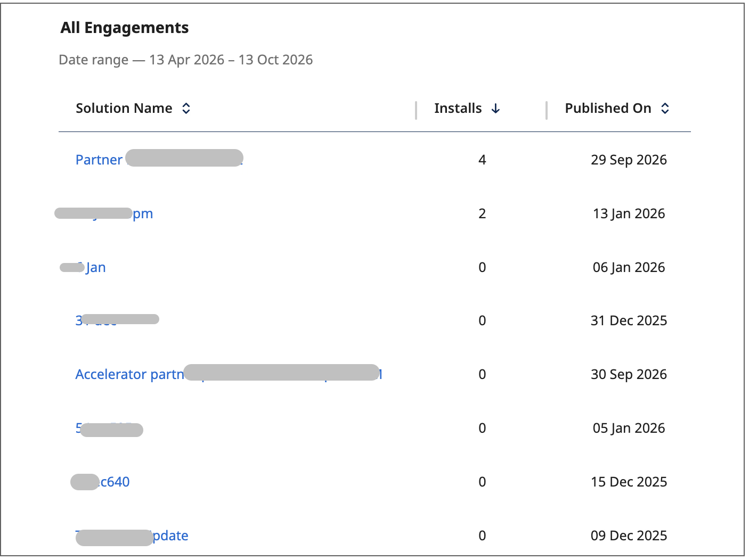
Task: Click the date 05 Jan 2026
Action: [629, 428]
